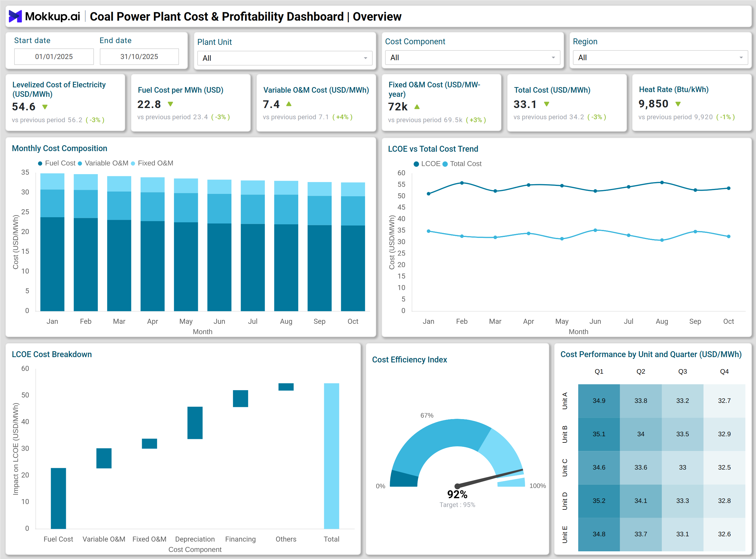Click the Total Cost data point for Jan
The height and width of the screenshot is (559, 756).
[428, 231]
